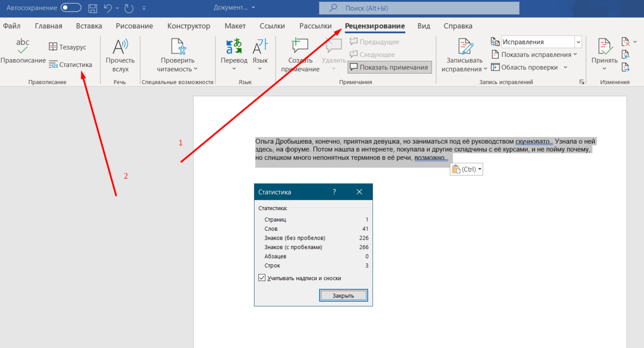644x348 pixels.
Task: Click the Принять changes icon
Action: pyautogui.click(x=604, y=47)
